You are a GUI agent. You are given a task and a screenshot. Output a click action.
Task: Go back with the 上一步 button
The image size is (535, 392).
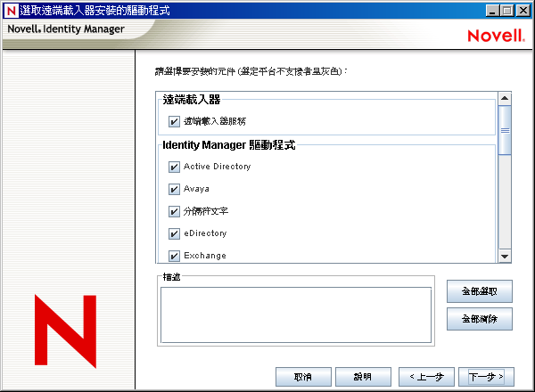click(x=426, y=377)
